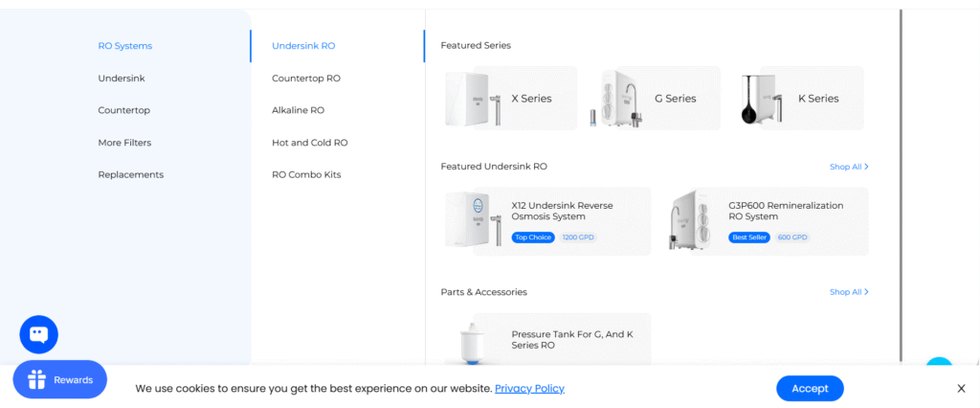This screenshot has width=980, height=408.
Task: Open the chat bubble icon
Action: (38, 335)
